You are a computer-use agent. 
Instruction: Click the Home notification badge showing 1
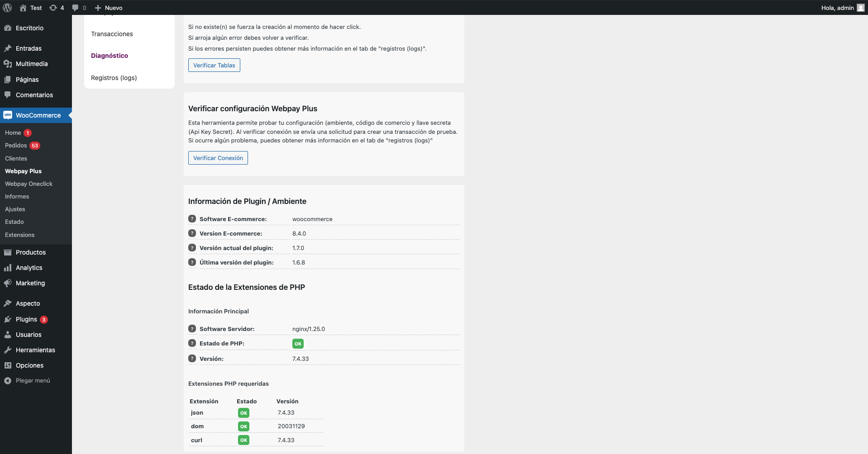[28, 133]
